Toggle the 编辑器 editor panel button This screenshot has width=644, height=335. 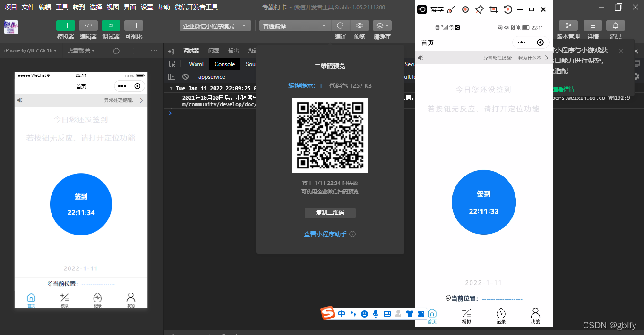(88, 25)
